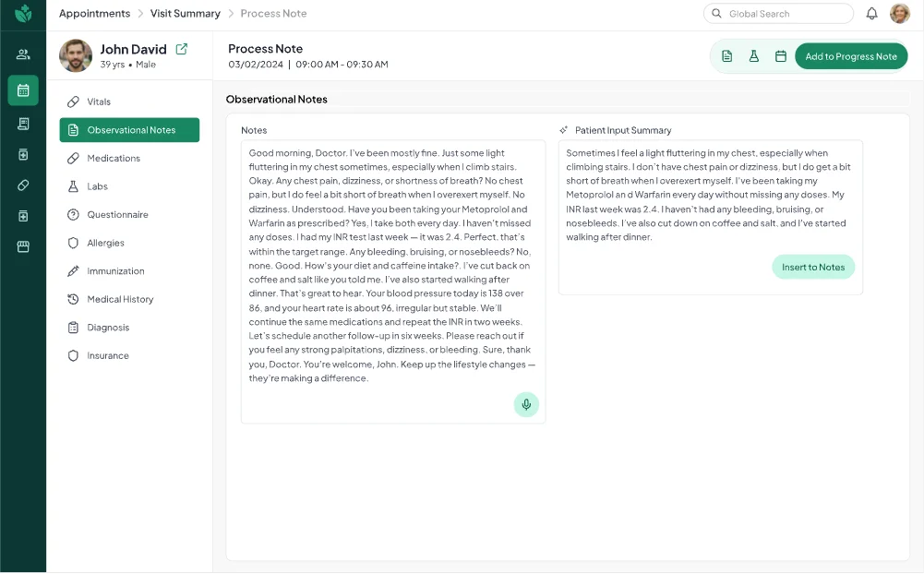Click the 39 yrs • Male text

click(x=128, y=65)
